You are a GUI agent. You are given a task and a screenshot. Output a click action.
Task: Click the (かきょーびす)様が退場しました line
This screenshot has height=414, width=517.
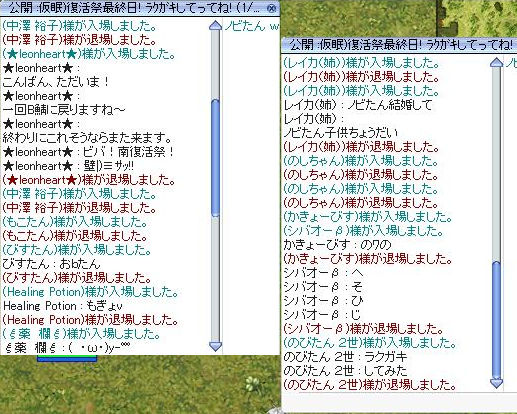pyautogui.click(x=368, y=259)
